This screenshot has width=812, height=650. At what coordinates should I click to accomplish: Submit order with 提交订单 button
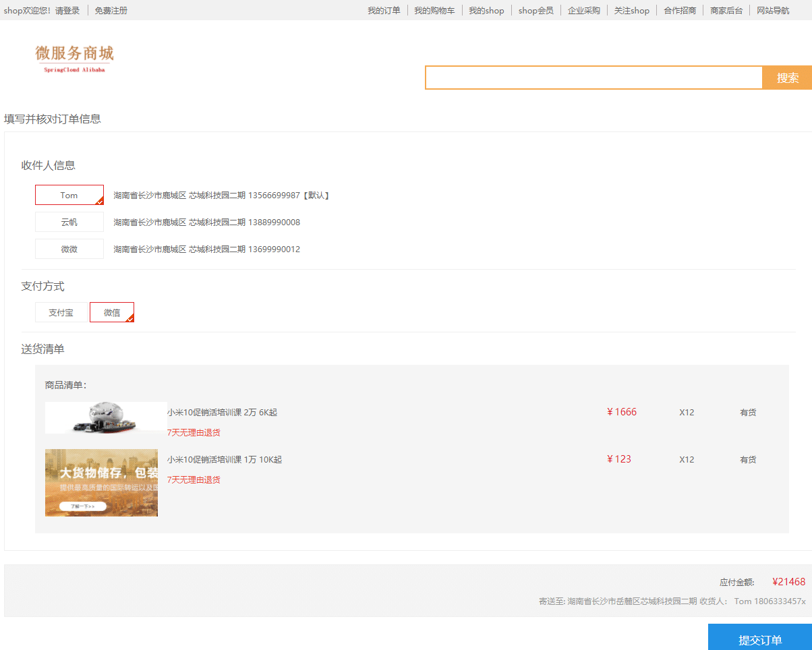pyautogui.click(x=759, y=639)
